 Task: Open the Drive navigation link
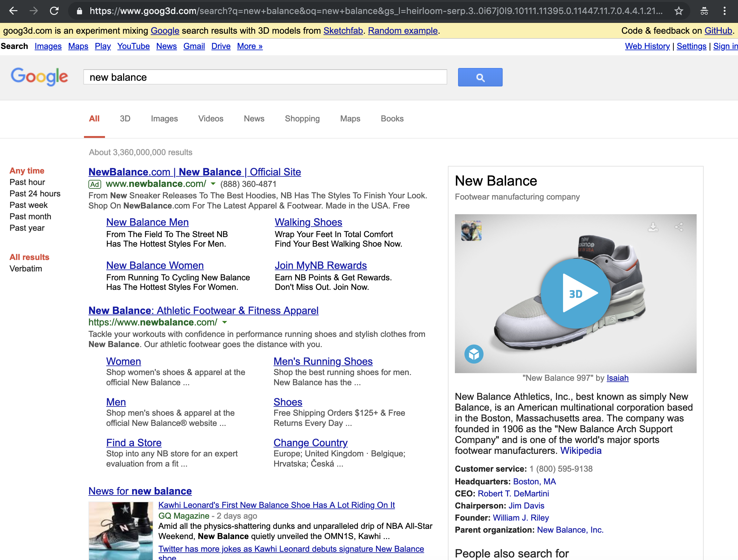[221, 46]
